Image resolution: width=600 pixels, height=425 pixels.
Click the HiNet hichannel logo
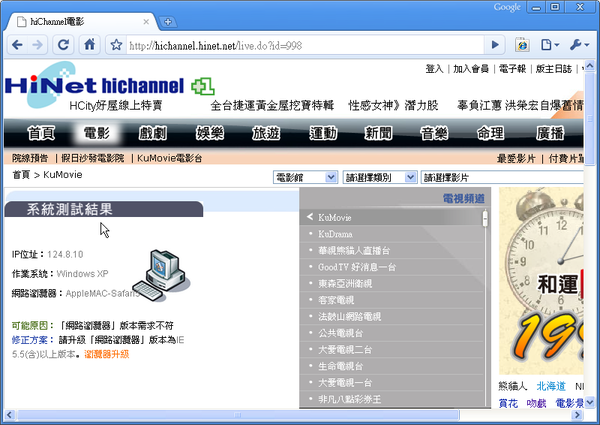click(x=95, y=84)
